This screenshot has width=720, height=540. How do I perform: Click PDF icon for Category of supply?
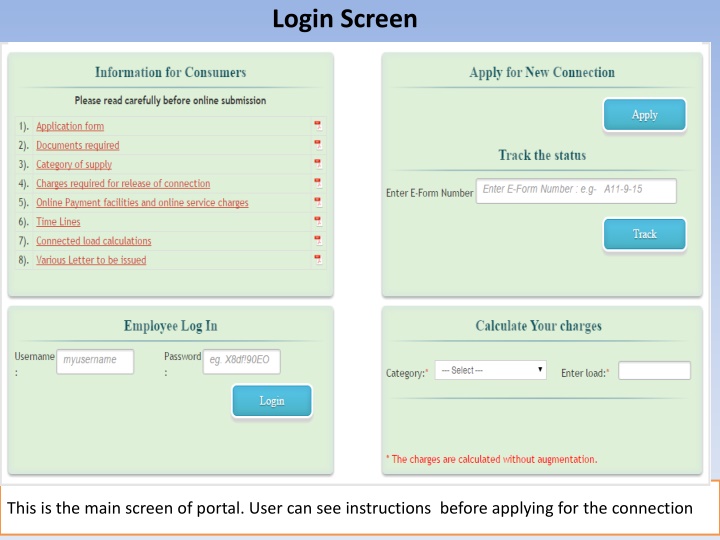coord(318,164)
